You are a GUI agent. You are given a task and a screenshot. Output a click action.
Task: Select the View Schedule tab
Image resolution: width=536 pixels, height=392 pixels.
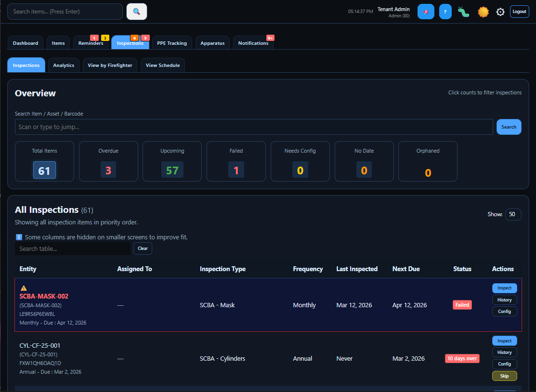pos(162,65)
